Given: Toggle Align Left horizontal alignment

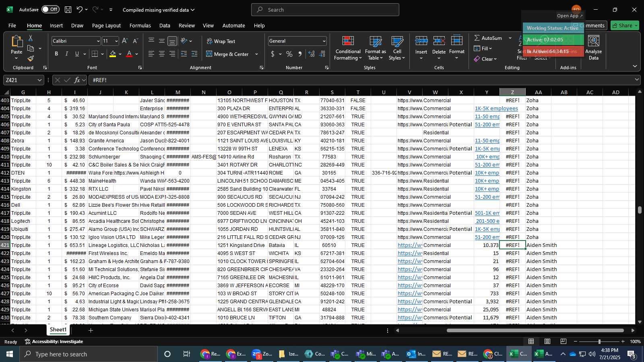Looking at the screenshot, I should pyautogui.click(x=151, y=54).
